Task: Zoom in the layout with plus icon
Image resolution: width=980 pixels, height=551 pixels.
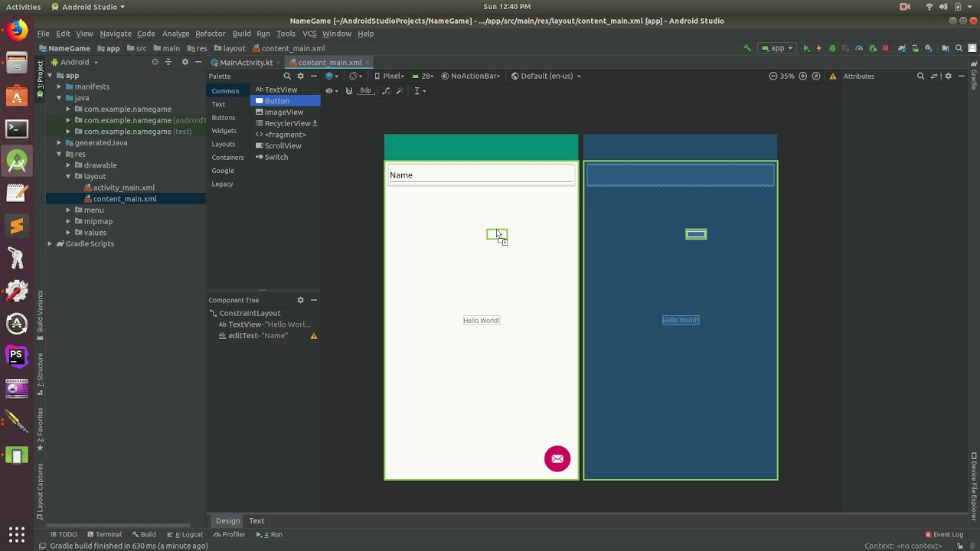Action: 802,76
